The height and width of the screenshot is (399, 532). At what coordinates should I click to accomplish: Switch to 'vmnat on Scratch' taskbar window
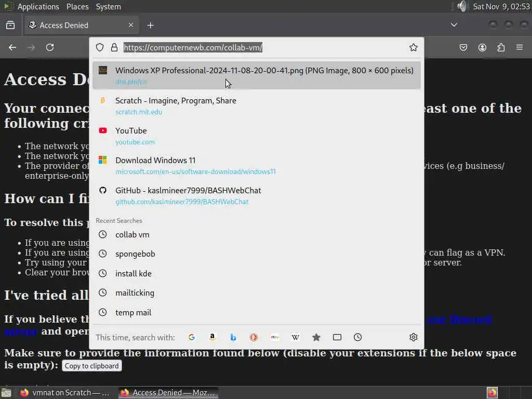coord(64,393)
